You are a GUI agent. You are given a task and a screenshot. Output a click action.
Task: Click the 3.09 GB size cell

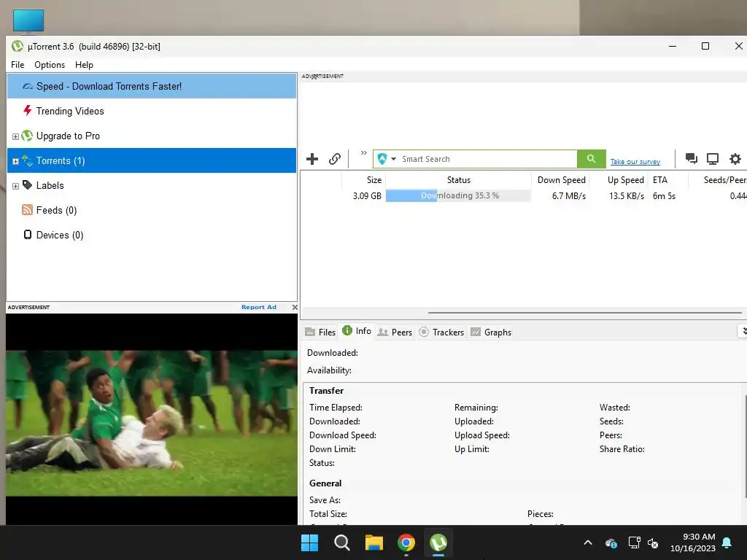point(367,195)
